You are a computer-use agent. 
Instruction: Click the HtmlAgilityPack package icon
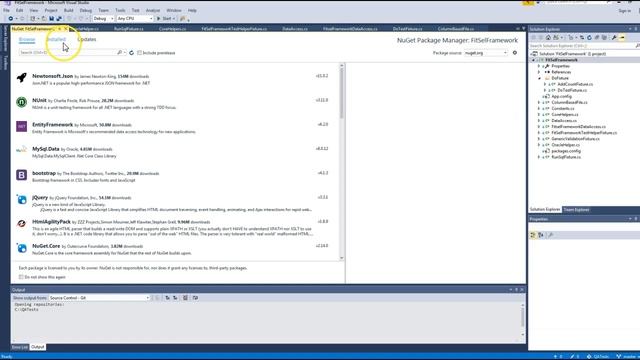(22, 223)
